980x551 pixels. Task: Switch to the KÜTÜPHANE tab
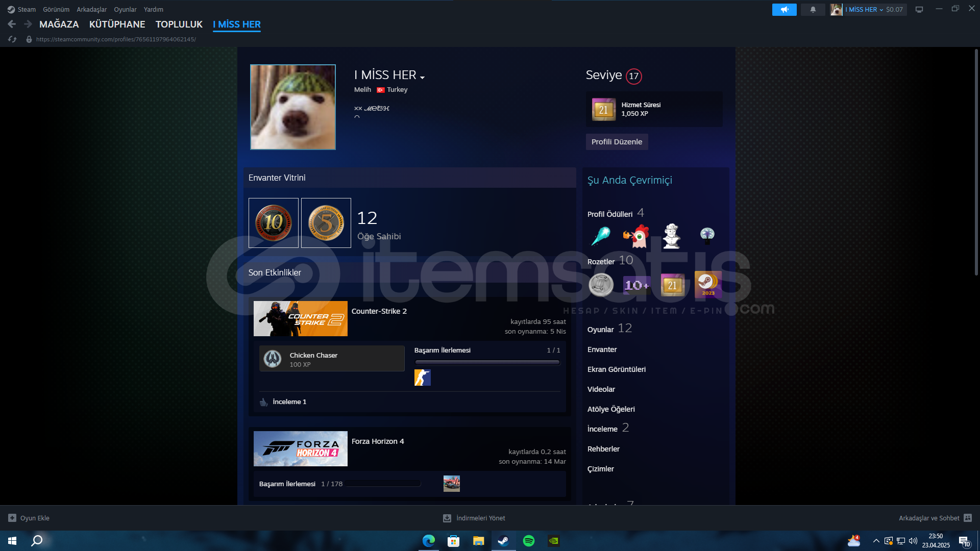point(117,24)
